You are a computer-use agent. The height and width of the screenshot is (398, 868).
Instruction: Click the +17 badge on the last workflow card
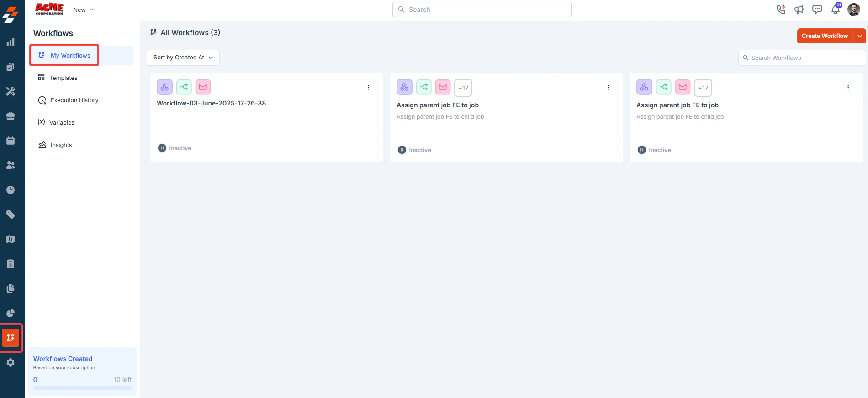coord(703,88)
